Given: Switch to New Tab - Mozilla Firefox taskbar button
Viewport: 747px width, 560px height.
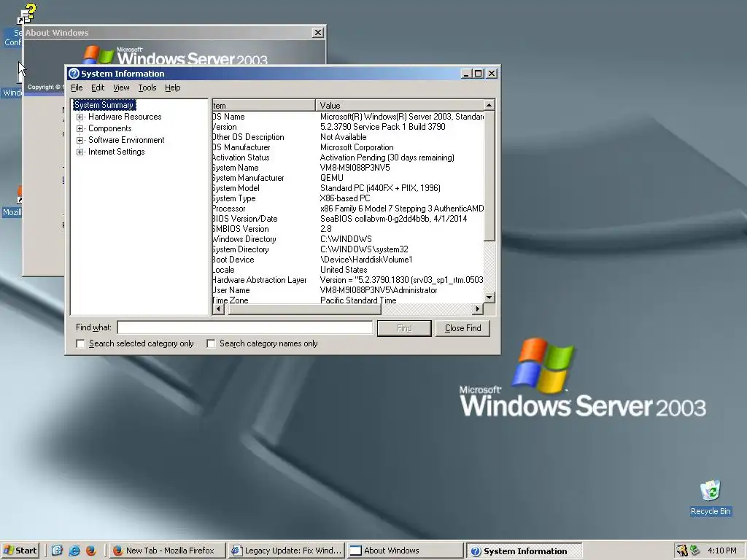Looking at the screenshot, I should pos(167,551).
